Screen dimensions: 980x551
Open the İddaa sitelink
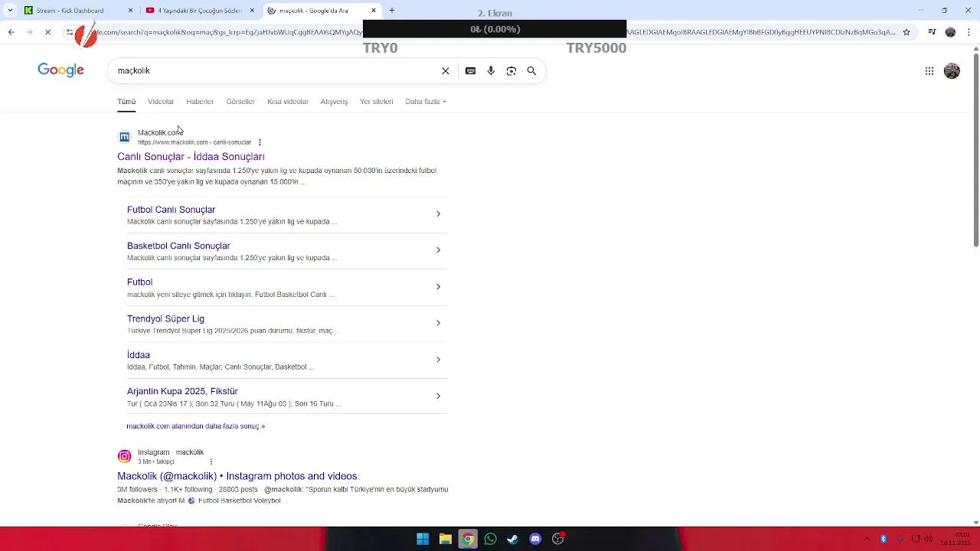tap(139, 354)
